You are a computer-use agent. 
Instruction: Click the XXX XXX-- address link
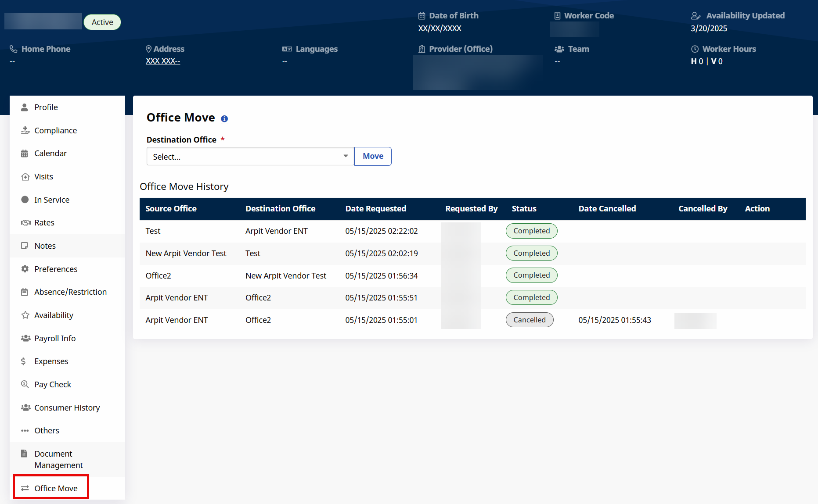click(163, 61)
